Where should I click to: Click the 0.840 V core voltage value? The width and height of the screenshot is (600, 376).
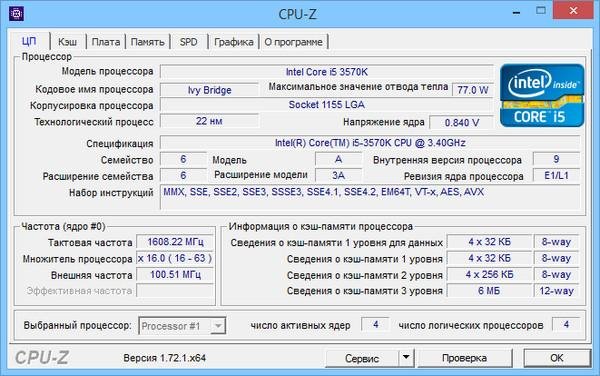461,122
